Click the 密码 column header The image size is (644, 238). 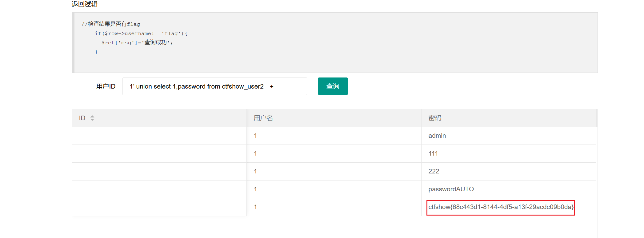[509, 118]
